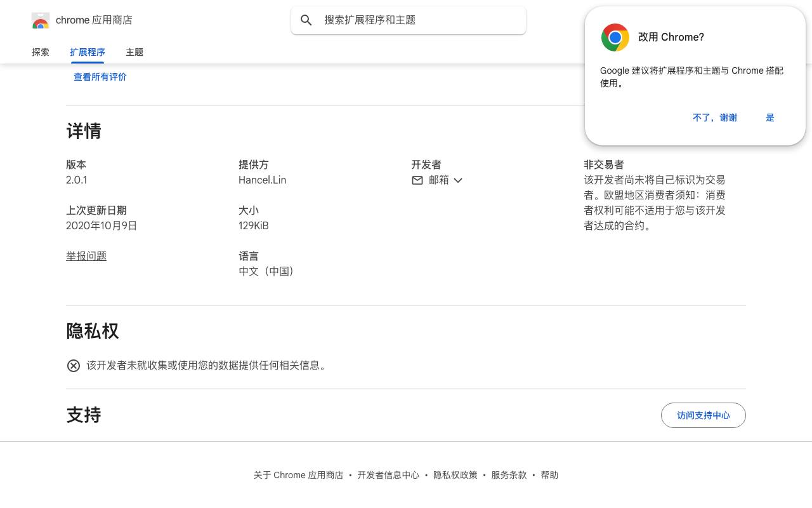Click the 查看所有评价 link

pos(100,77)
